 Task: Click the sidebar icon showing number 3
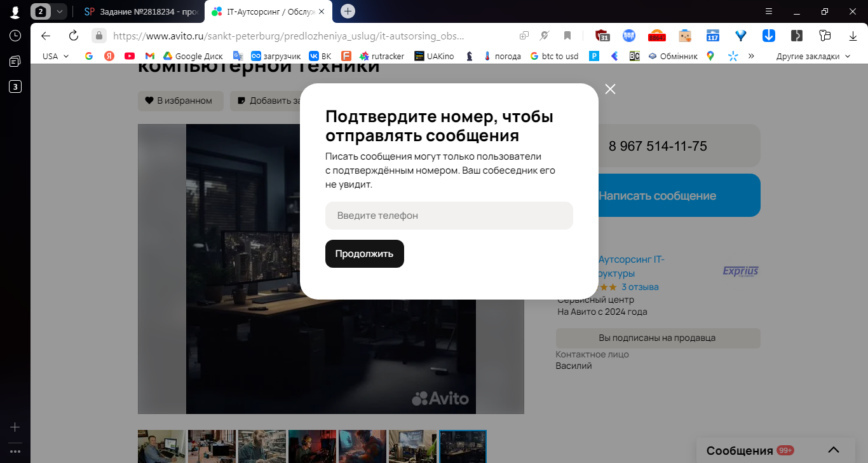[x=15, y=86]
